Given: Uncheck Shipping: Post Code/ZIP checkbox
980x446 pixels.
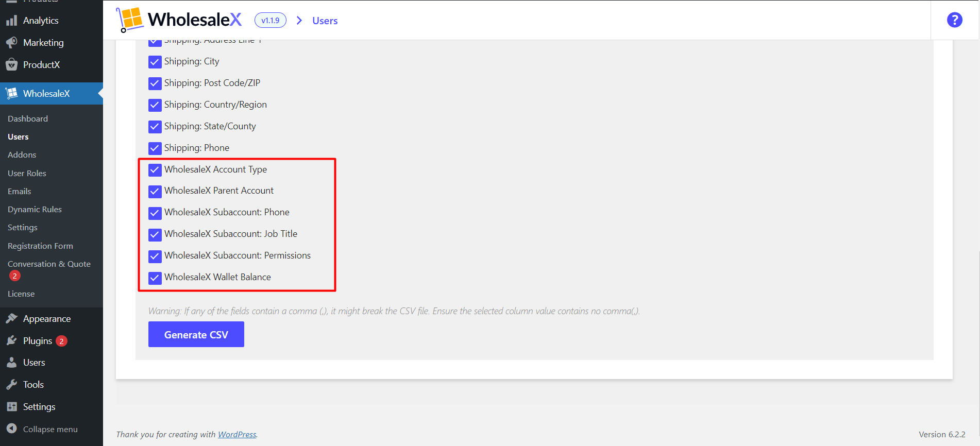Looking at the screenshot, I should pos(155,83).
